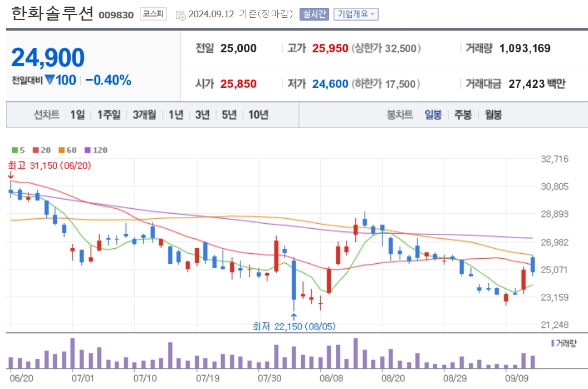588x389 pixels.
Task: Open the 기업개요 dropdown
Action: tap(356, 14)
